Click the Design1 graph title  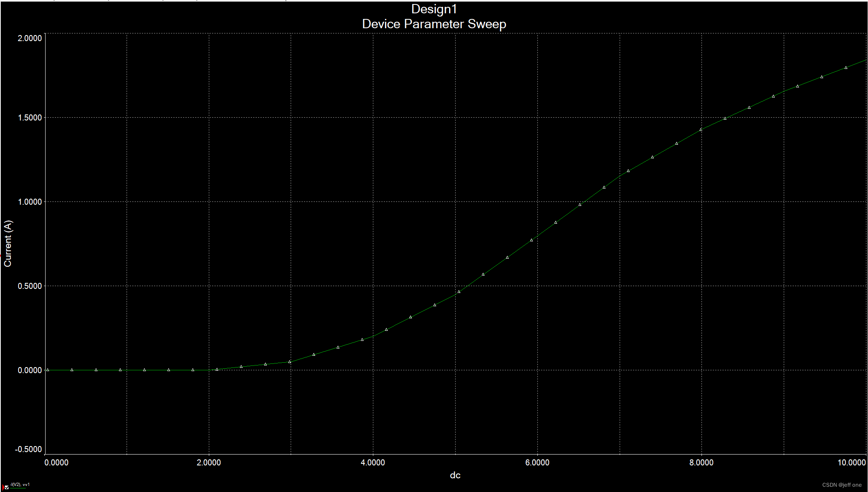point(434,9)
